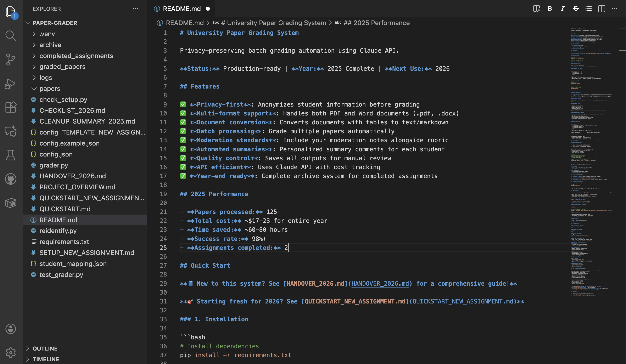This screenshot has width=626, height=364.
Task: Toggle italic formatting in the editor toolbar
Action: pyautogui.click(x=563, y=9)
